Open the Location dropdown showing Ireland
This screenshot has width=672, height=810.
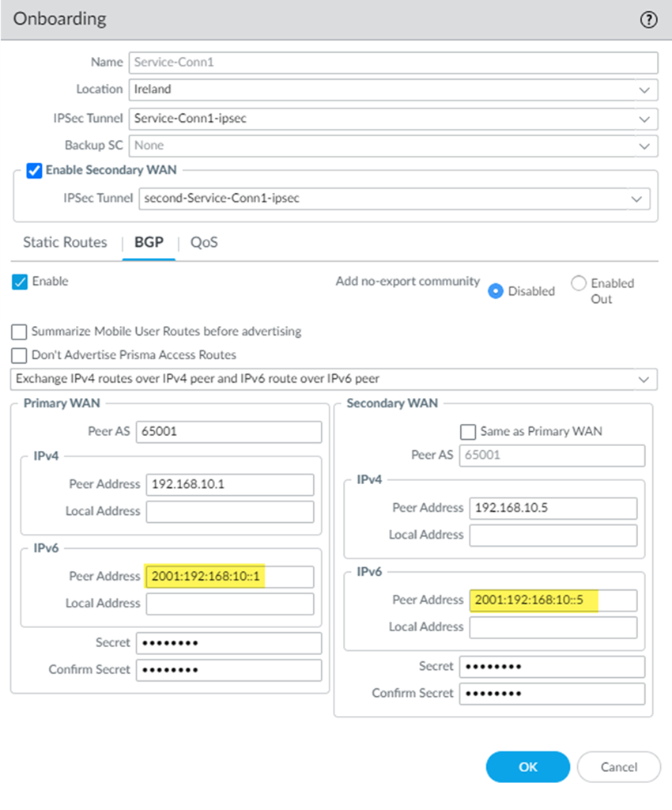(644, 90)
